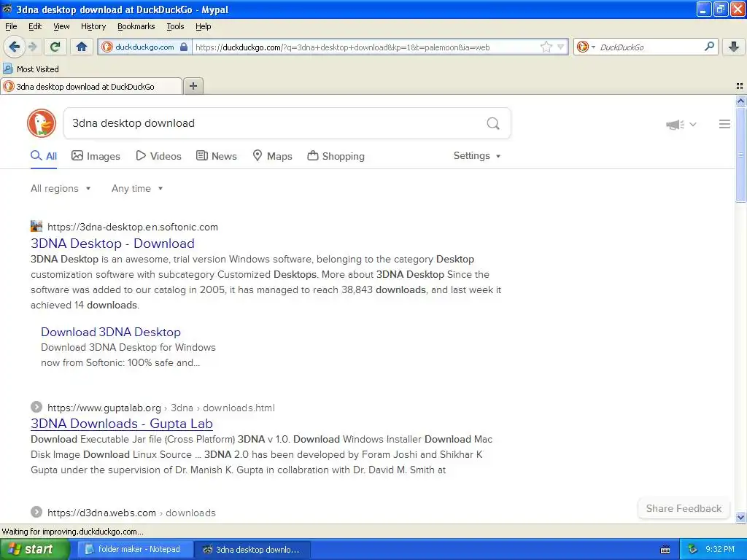The image size is (747, 560).
Task: Click the address bar URL field
Action: pyautogui.click(x=365, y=47)
